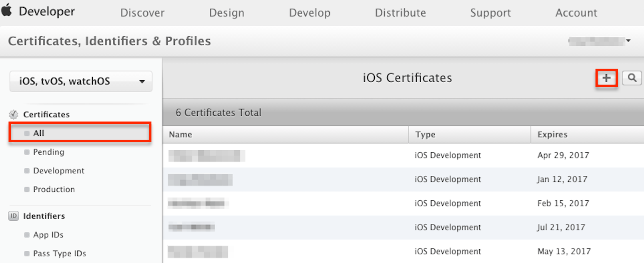This screenshot has height=263, width=644.
Task: Click the blurred name in Jan 12 row
Action: click(200, 180)
